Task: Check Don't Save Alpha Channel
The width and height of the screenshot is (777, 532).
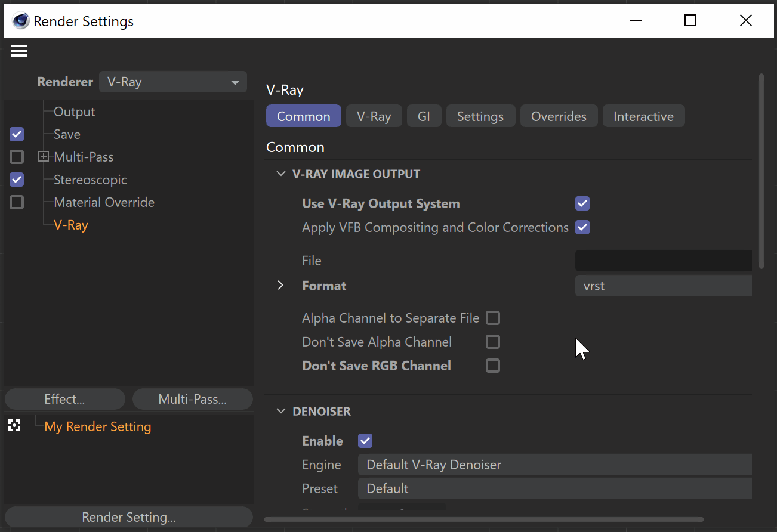Action: pyautogui.click(x=493, y=342)
